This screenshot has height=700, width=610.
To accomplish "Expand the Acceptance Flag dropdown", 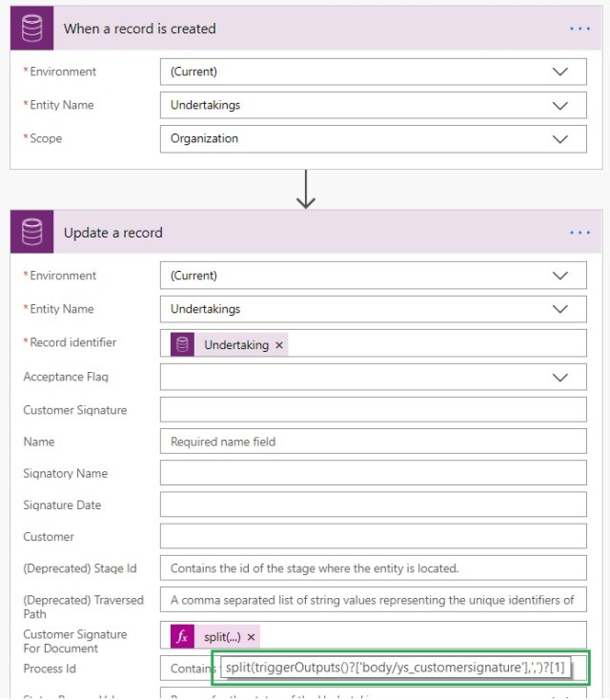I will [373, 378].
